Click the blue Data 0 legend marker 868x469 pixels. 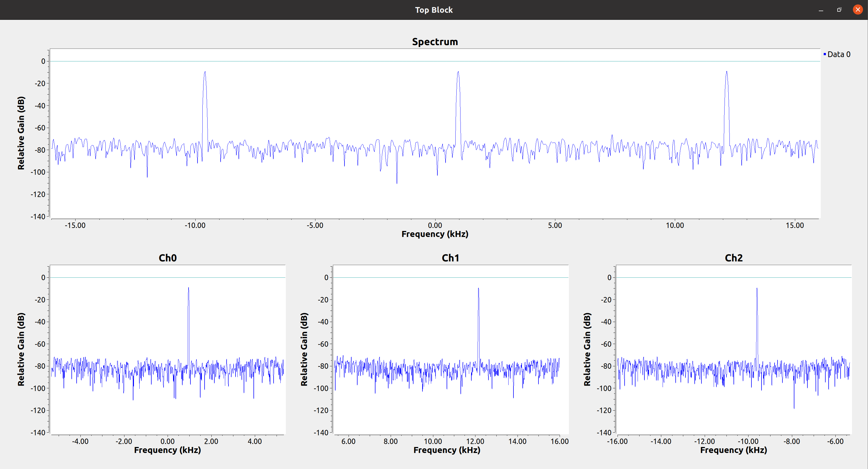click(825, 54)
